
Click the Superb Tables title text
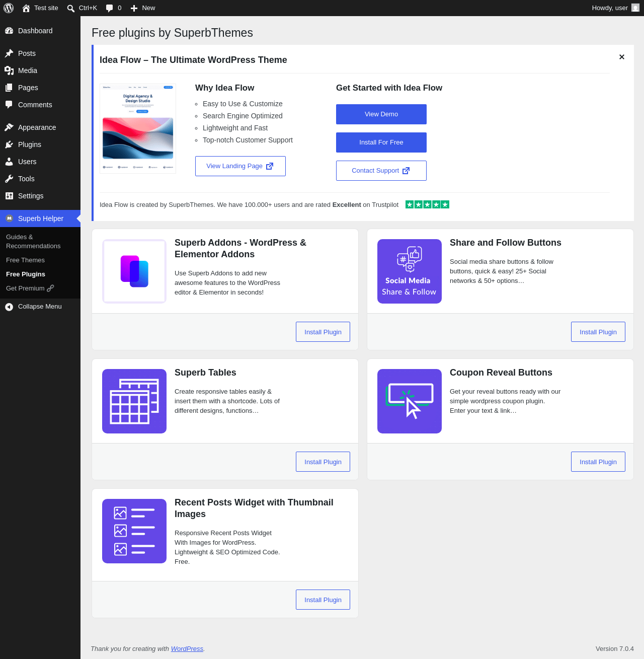click(x=205, y=373)
